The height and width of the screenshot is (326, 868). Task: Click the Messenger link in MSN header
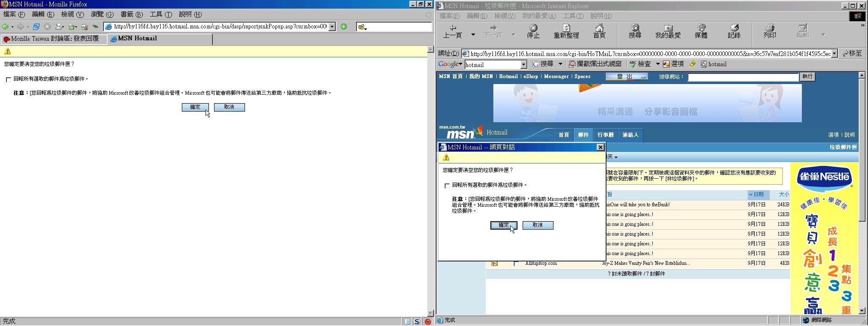pyautogui.click(x=556, y=77)
